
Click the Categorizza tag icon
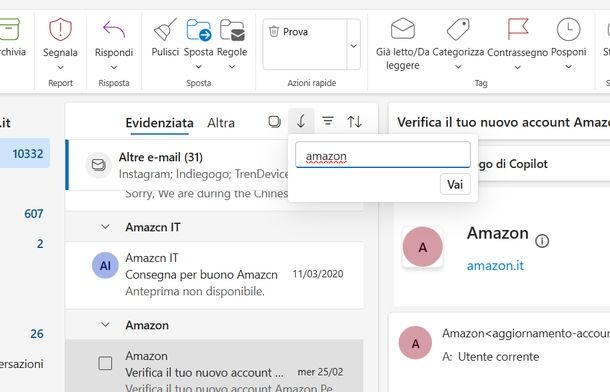coord(458,29)
